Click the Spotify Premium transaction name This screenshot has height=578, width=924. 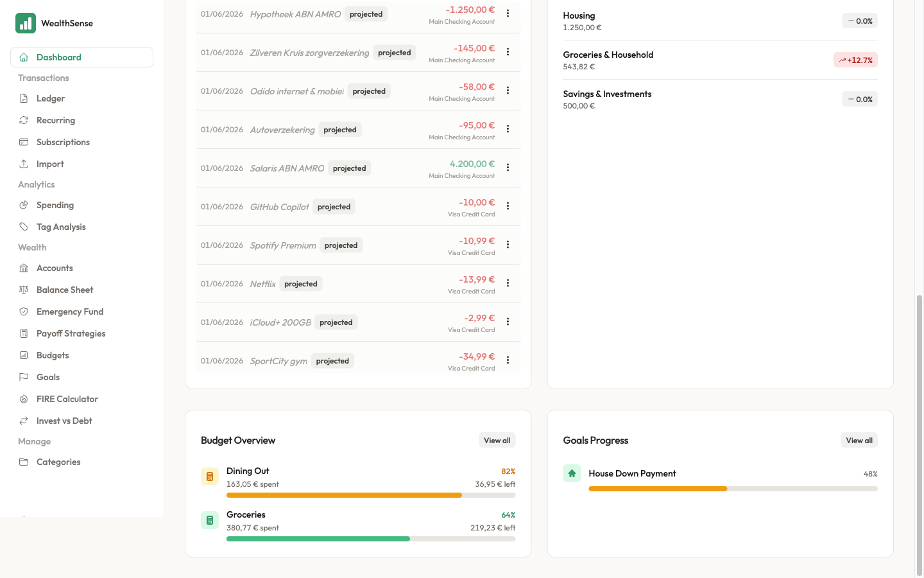[x=283, y=245]
